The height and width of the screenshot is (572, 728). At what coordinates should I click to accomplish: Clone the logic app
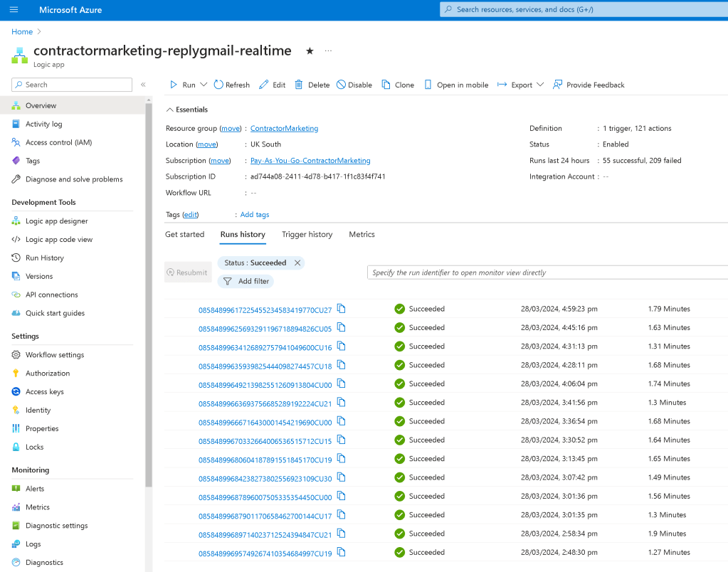(398, 85)
